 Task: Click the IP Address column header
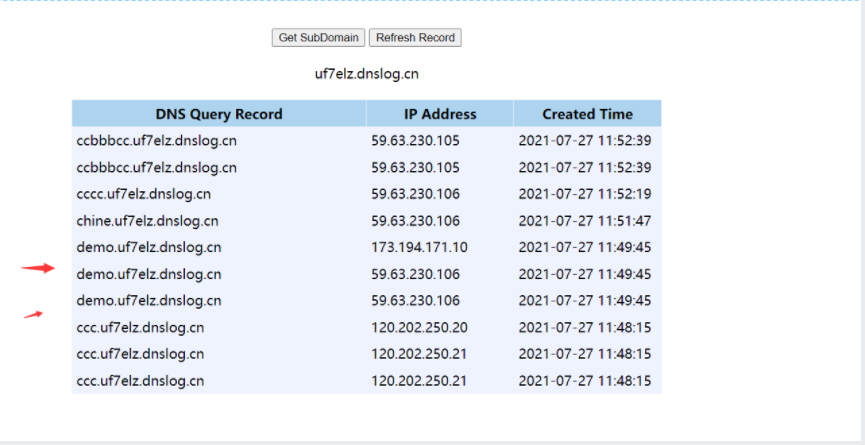440,114
